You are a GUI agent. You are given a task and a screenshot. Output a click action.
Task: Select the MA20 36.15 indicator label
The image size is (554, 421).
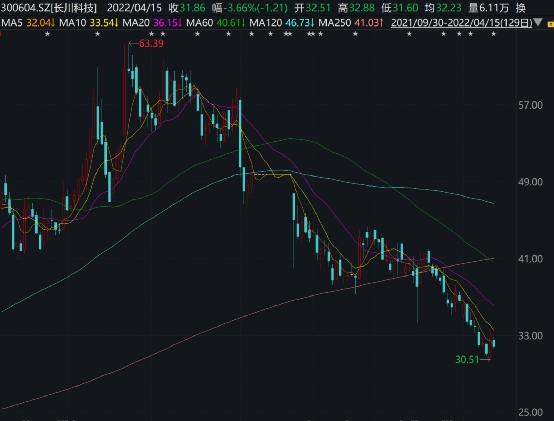(152, 23)
